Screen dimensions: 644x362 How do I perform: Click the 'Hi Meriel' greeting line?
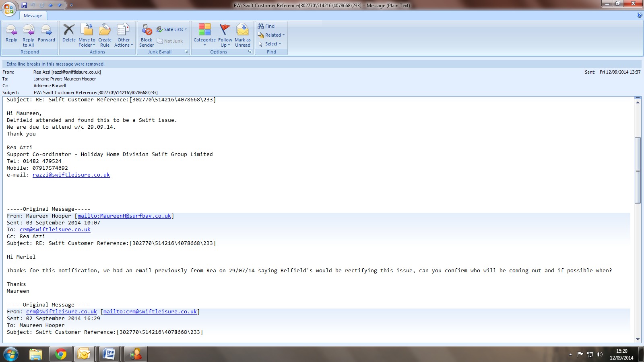coord(21,257)
